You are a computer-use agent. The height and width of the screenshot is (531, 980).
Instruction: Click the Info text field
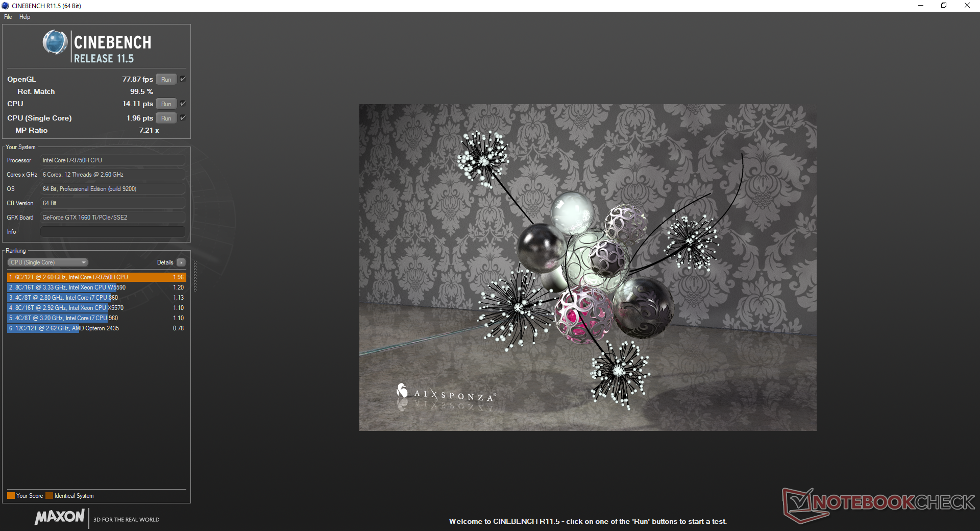pyautogui.click(x=112, y=232)
